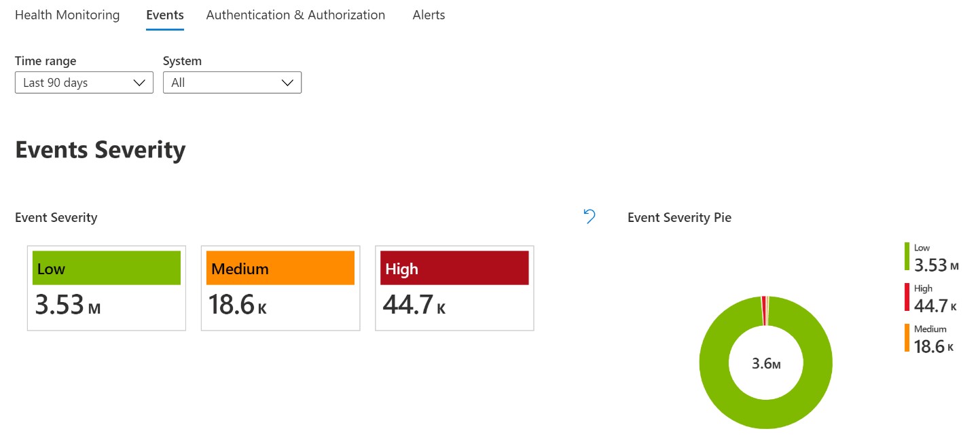This screenshot has height=448, width=980.
Task: Click the Medium severity card
Action: pos(280,287)
